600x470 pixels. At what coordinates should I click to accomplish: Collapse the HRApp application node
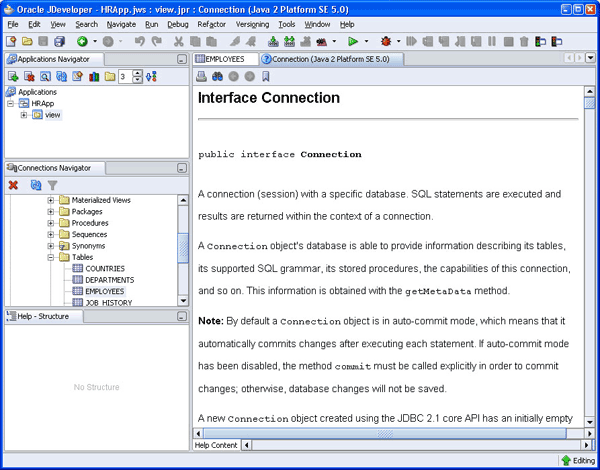pyautogui.click(x=10, y=103)
